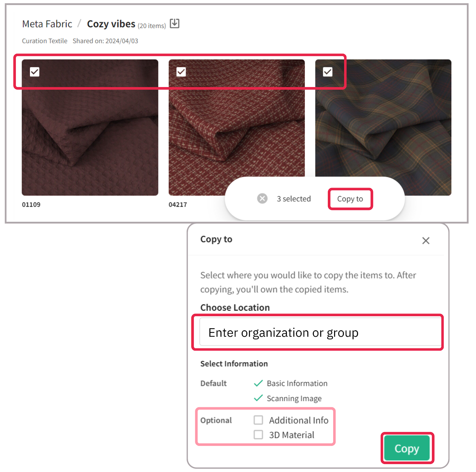Open Meta Fabric breadcrumb link
This screenshot has width=476, height=472.
click(47, 24)
